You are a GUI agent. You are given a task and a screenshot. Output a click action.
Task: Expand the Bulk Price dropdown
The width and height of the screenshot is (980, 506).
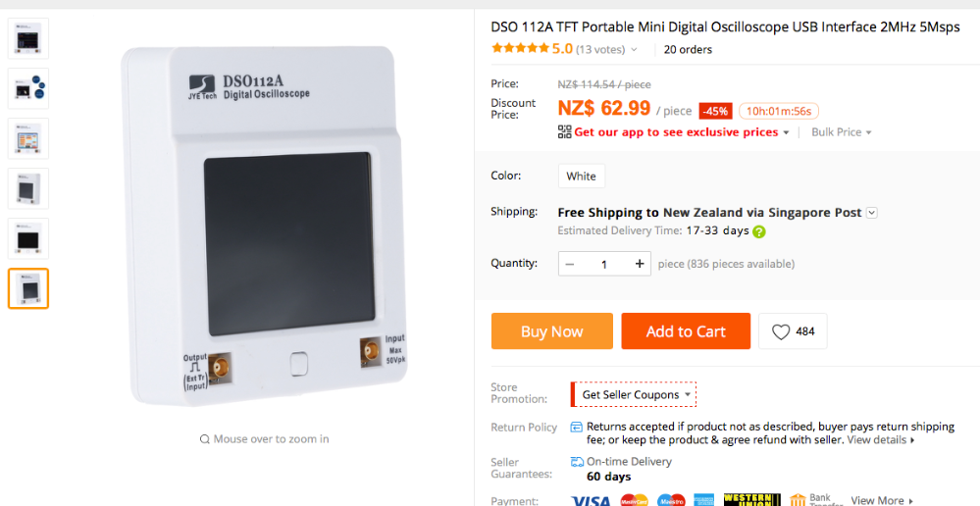click(842, 132)
